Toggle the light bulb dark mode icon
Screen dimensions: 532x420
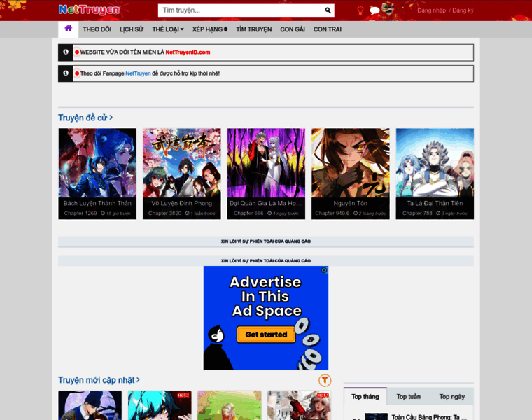click(x=360, y=10)
